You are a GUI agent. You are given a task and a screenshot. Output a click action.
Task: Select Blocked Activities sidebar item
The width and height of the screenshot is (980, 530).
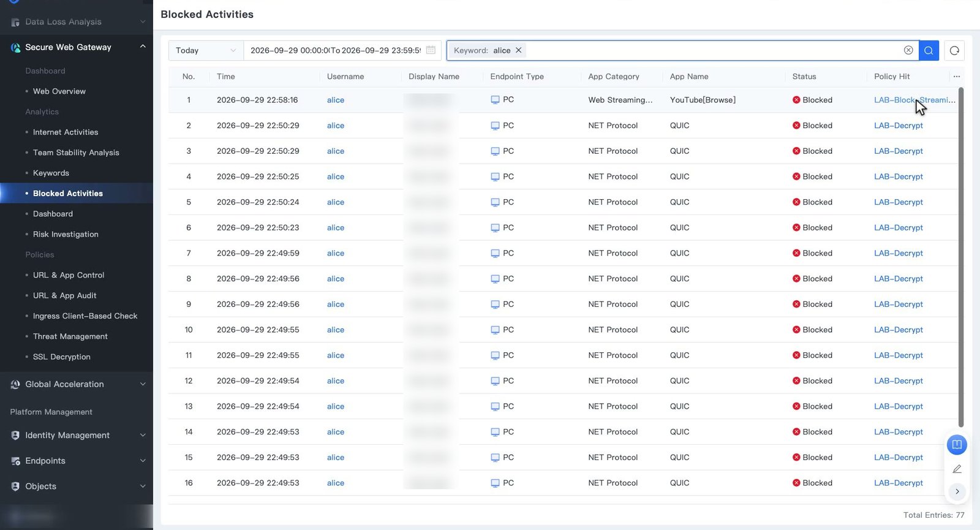[x=68, y=194]
